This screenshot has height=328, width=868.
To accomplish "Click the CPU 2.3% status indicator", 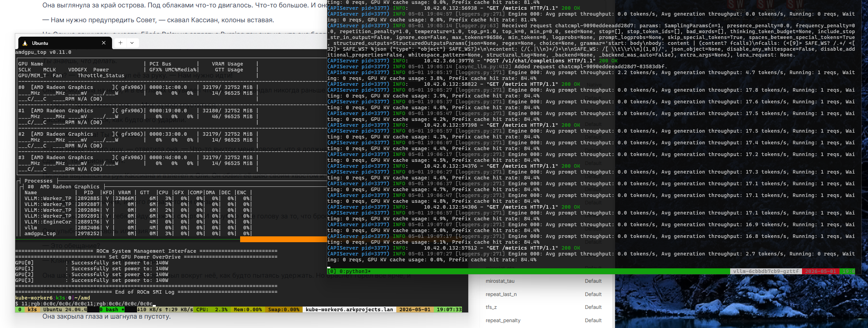I will coord(212,310).
